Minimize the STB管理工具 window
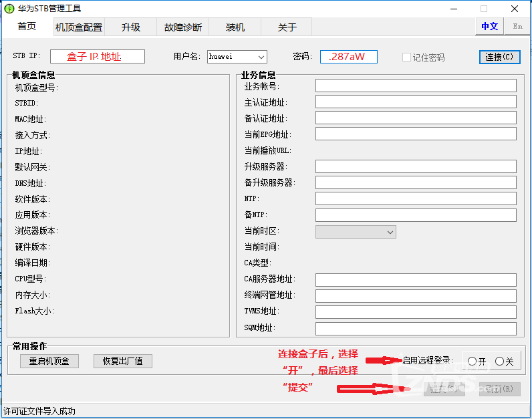This screenshot has width=532, height=419. 454,9
